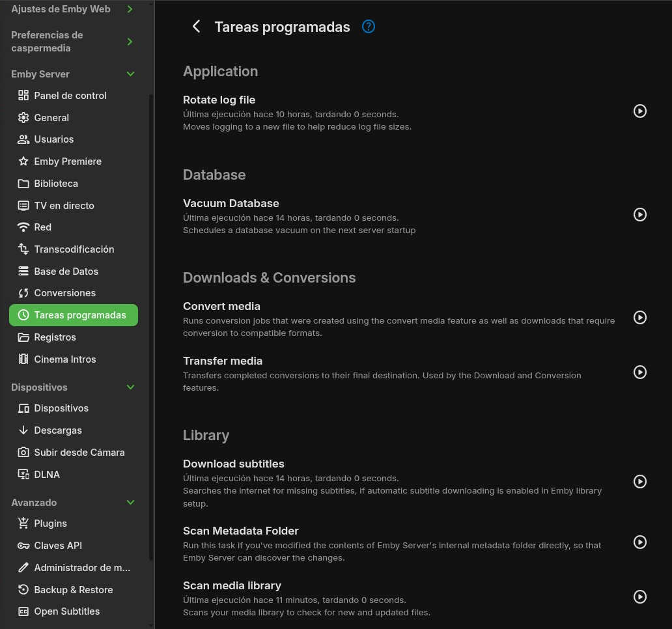Run the Scan media library task
This screenshot has width=672, height=629.
pyautogui.click(x=640, y=597)
